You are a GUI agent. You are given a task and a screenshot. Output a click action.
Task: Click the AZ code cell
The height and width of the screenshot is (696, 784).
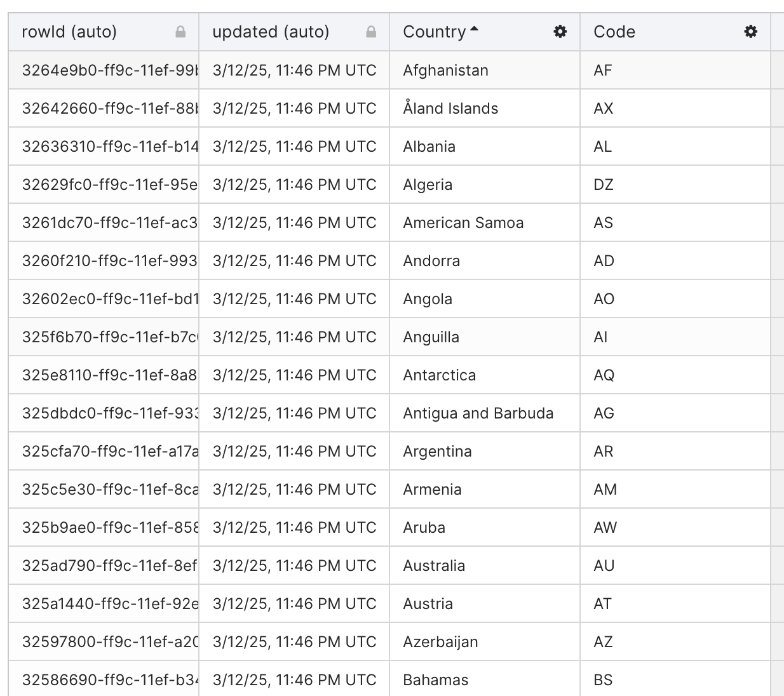[603, 642]
